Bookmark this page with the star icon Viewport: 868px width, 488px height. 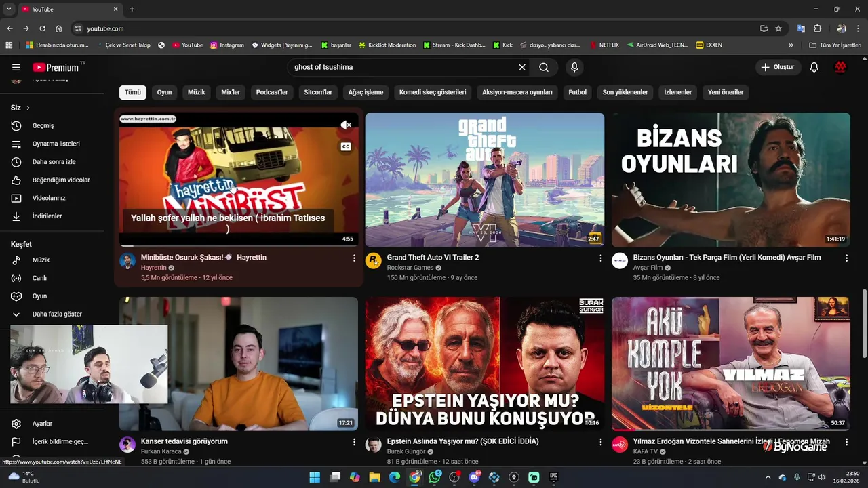point(778,28)
